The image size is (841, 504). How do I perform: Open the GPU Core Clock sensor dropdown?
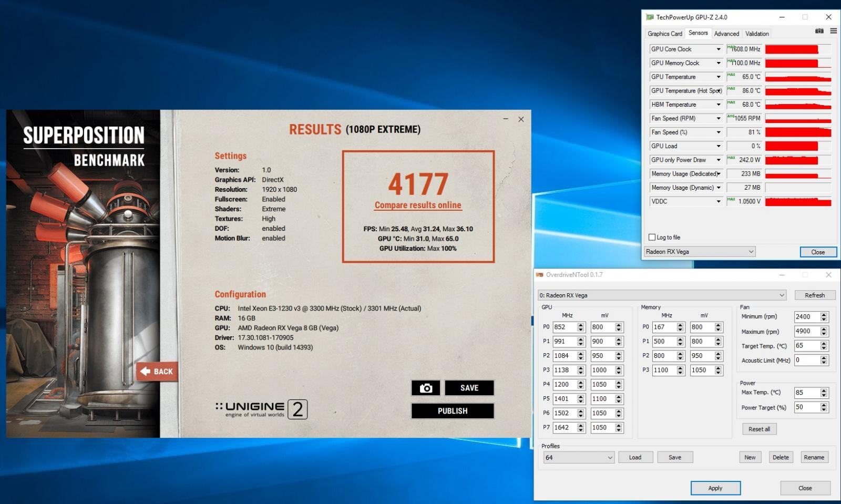719,49
